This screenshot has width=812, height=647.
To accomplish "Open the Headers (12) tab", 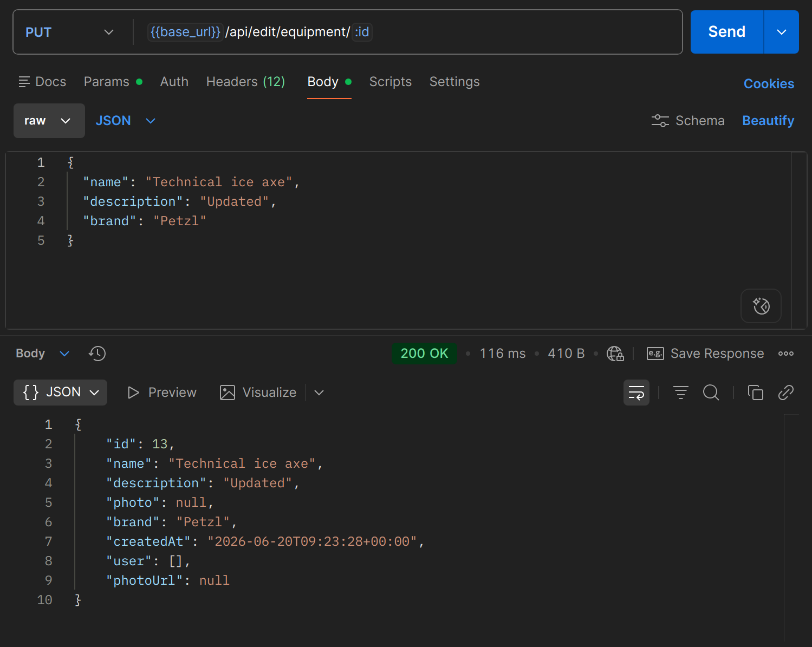I will pyautogui.click(x=245, y=82).
